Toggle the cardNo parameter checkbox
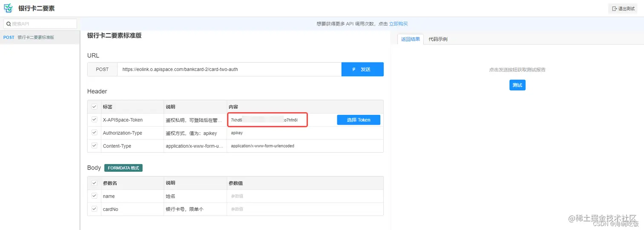This screenshot has height=230, width=644. (94, 209)
